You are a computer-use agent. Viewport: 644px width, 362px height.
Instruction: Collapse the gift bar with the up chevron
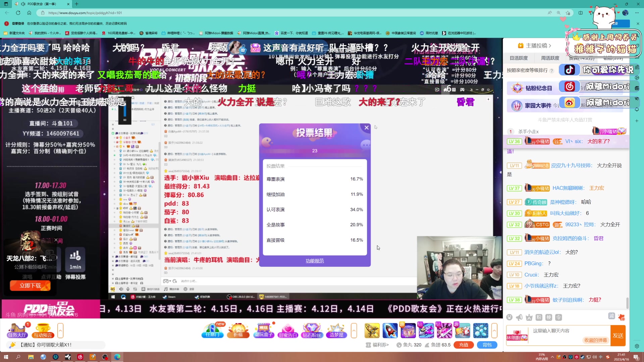click(x=495, y=330)
